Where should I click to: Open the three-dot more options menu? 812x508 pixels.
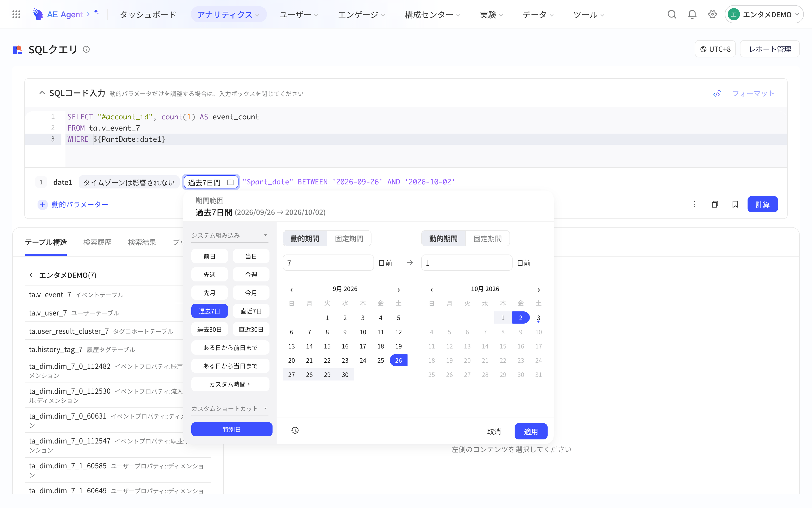[x=695, y=204]
